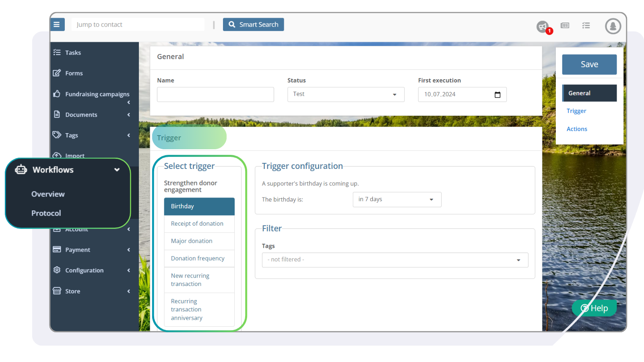Open the profile avatar icon

pos(612,27)
